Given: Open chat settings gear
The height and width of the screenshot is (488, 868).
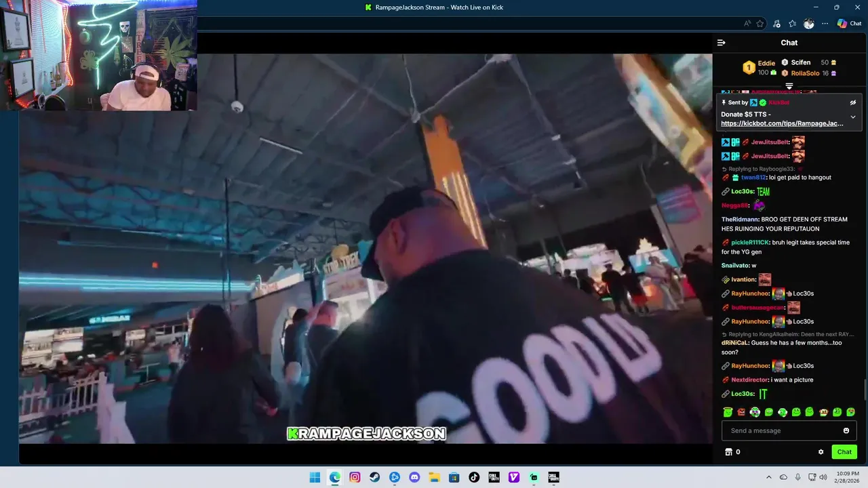Looking at the screenshot, I should [x=821, y=452].
